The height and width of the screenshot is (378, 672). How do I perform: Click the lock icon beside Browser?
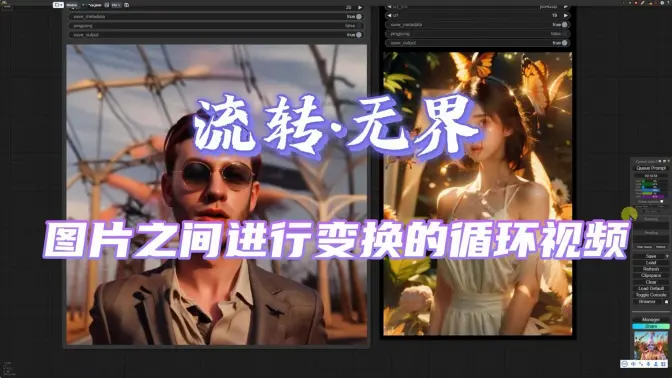point(666,302)
